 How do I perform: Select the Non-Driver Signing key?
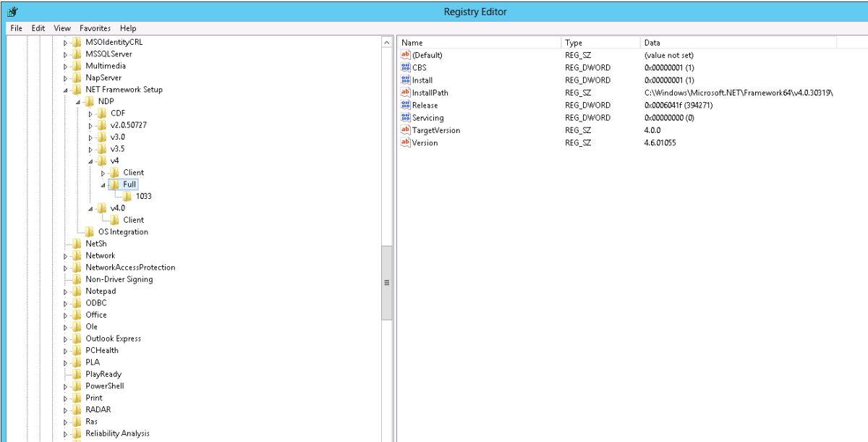pyautogui.click(x=119, y=279)
